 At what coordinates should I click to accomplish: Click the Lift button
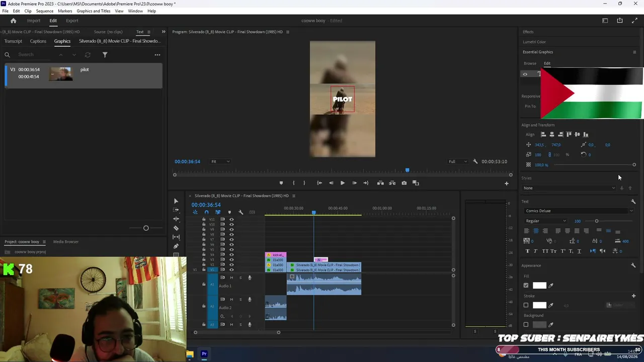[x=380, y=183]
